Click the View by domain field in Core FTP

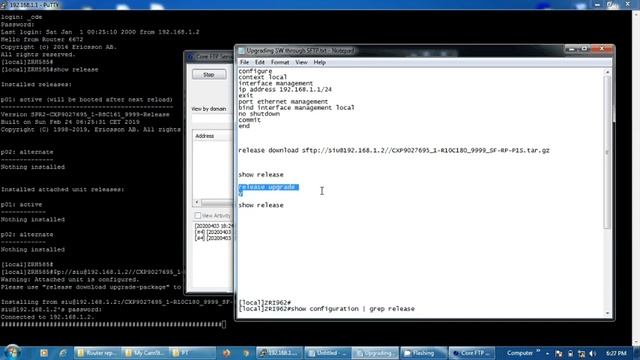pos(212,118)
